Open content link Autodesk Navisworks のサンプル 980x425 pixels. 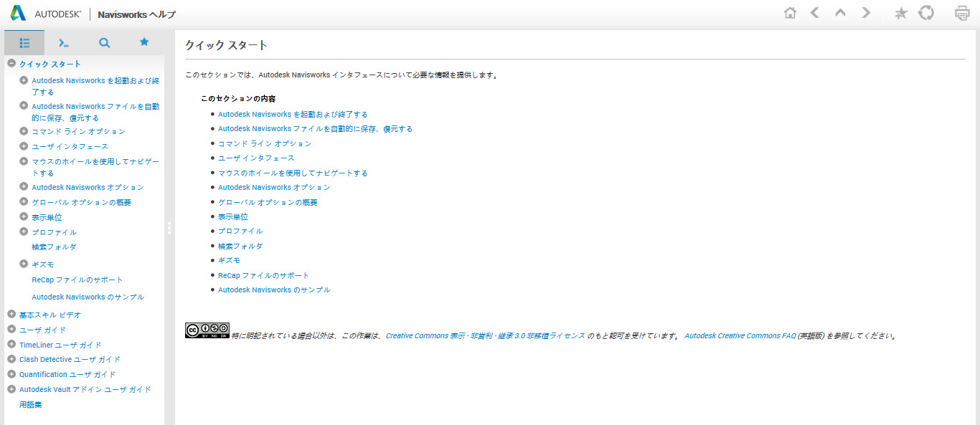[x=274, y=290]
